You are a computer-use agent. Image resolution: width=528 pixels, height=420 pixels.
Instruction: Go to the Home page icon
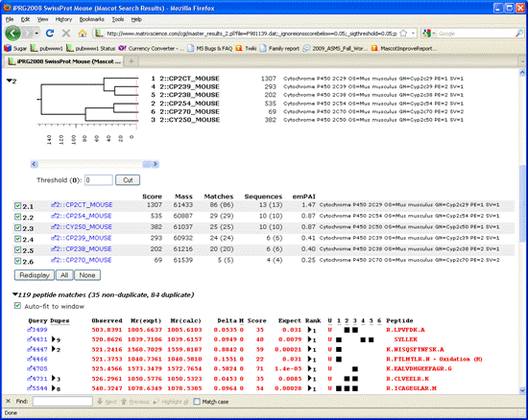[83, 33]
